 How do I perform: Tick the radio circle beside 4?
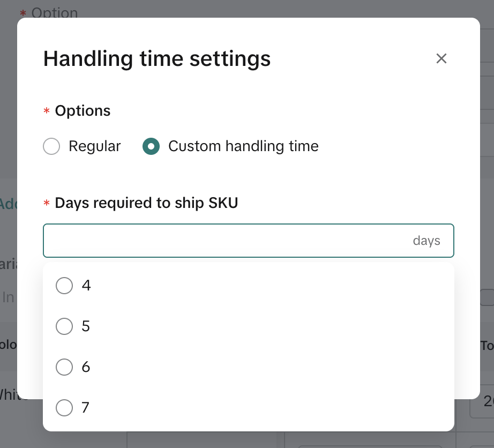coord(64,286)
